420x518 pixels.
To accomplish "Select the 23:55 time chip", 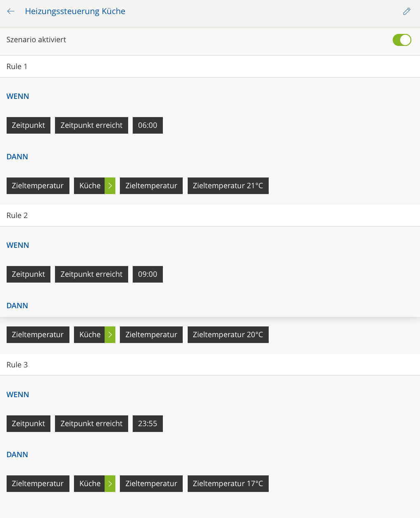I will [148, 424].
